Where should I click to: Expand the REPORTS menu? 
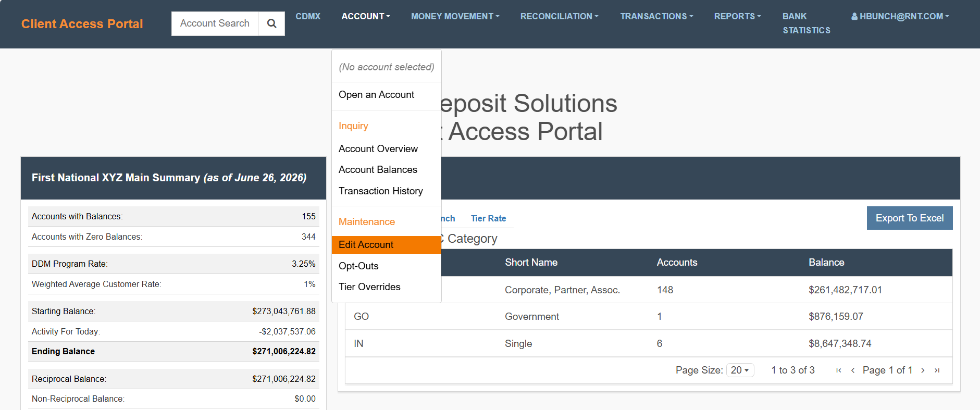tap(737, 16)
